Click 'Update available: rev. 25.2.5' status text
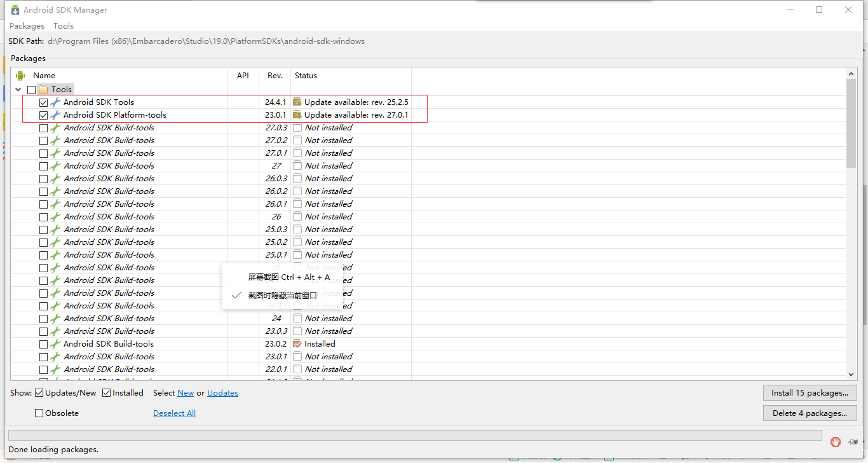This screenshot has width=868, height=463. (x=356, y=102)
